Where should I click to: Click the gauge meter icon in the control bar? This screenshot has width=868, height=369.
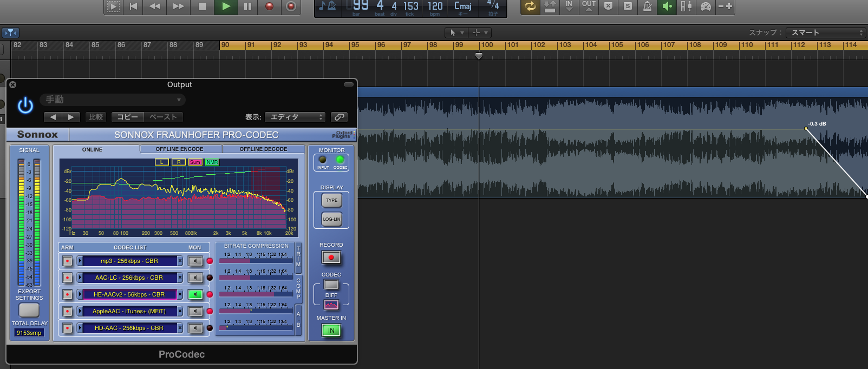coord(706,6)
